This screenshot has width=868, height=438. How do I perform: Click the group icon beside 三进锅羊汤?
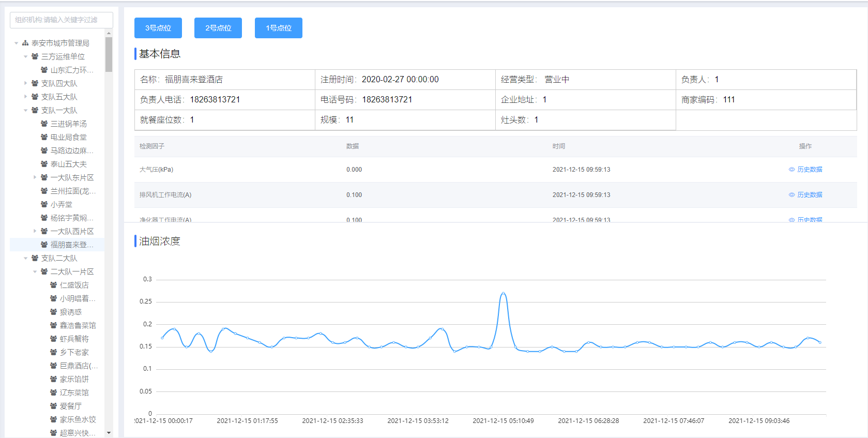44,124
